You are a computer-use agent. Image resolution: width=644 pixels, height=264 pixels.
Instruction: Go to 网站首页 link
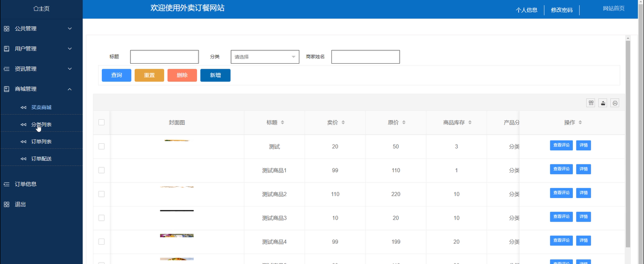tap(614, 8)
